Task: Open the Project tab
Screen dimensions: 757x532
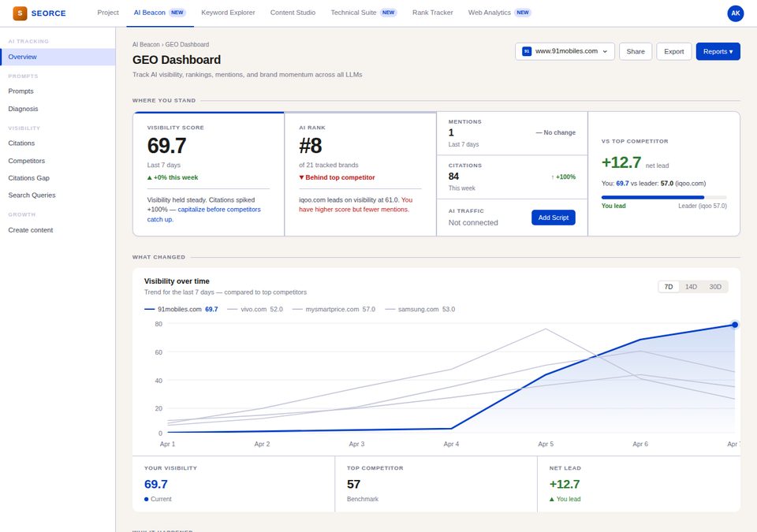Action: (108, 13)
